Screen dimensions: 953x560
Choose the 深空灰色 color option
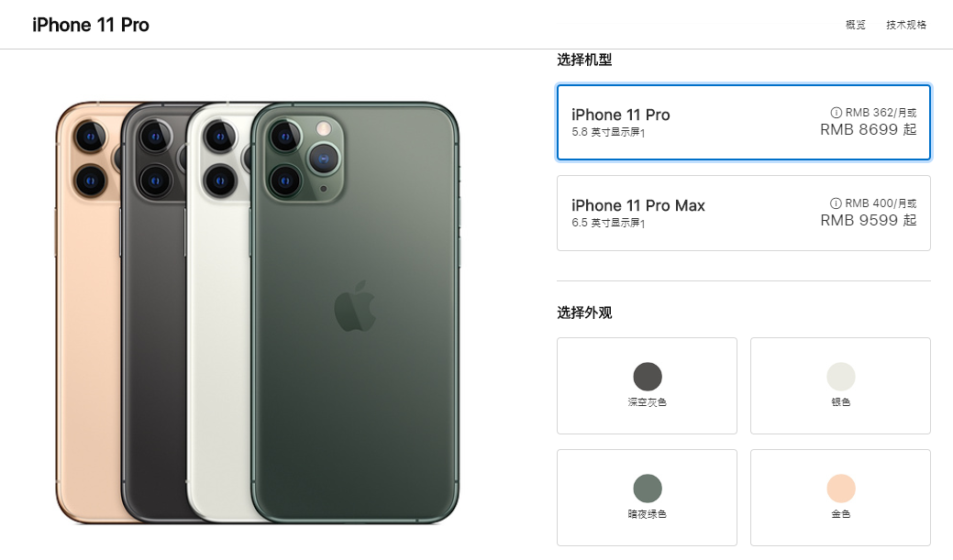click(x=648, y=386)
